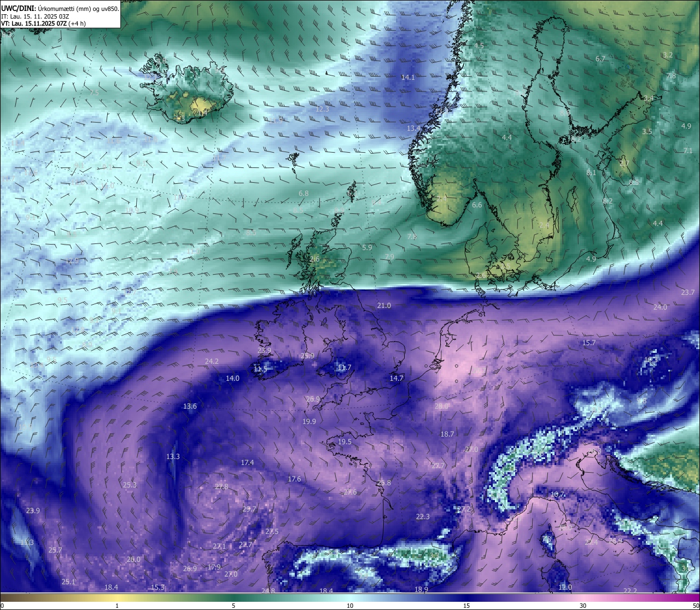Click the '5' tick on the color scale

pos(234,606)
